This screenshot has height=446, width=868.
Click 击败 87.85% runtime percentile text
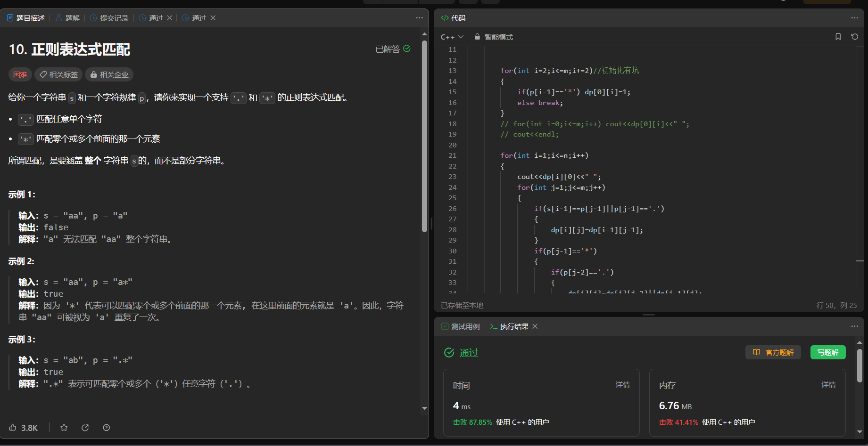click(x=472, y=422)
